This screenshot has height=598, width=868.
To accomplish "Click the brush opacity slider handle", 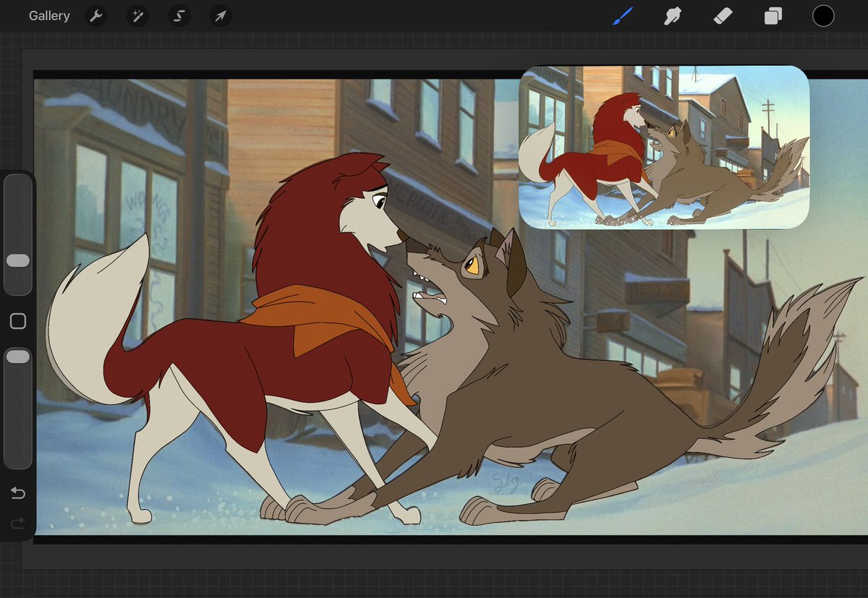I will [x=18, y=356].
